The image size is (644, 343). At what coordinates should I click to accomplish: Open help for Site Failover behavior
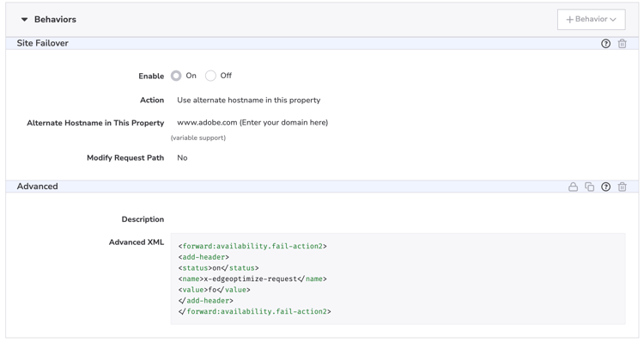point(605,44)
